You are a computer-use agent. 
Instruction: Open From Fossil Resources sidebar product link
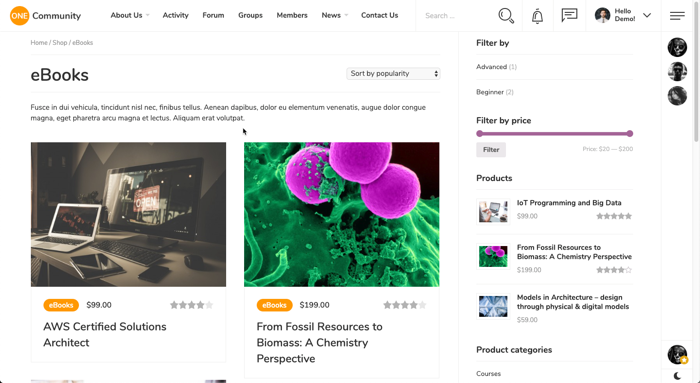tap(574, 252)
